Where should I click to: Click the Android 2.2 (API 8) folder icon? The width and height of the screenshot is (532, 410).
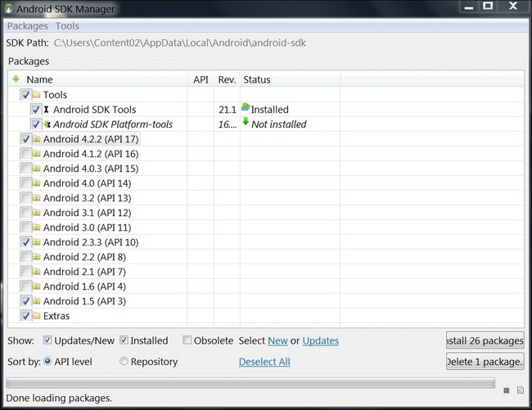coord(36,257)
